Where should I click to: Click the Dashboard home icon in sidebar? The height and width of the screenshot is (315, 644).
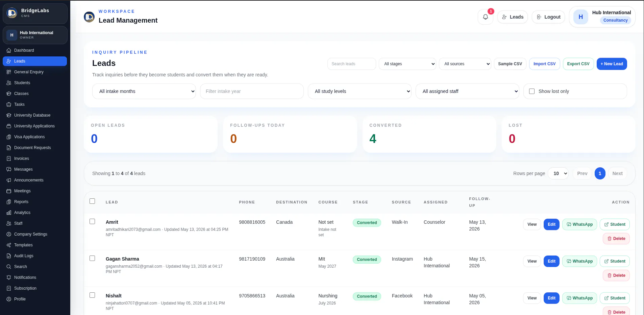9,50
